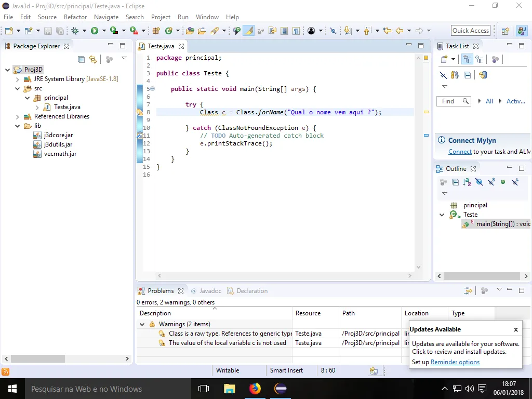Viewport: 532px width, 399px height.
Task: Open the New Java Class wizard icon
Action: [x=168, y=31]
